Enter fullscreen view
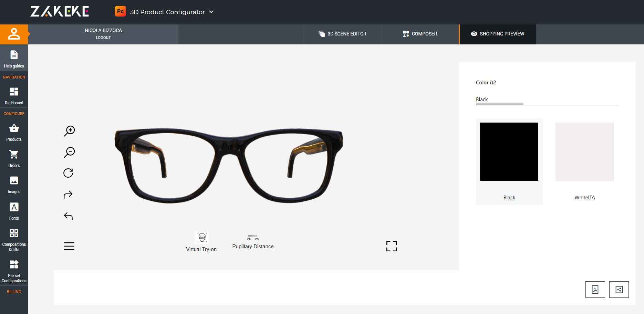 [x=392, y=246]
